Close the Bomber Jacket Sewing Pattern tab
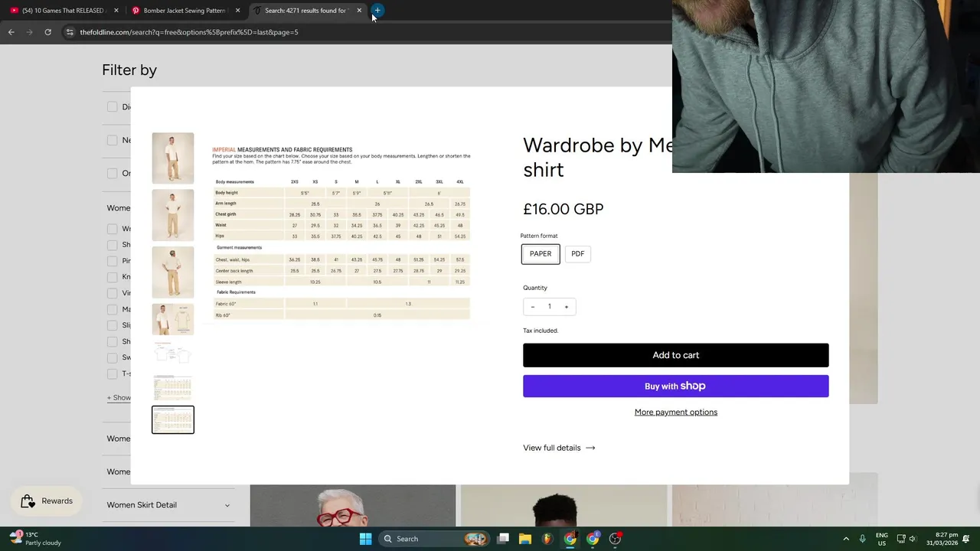Image resolution: width=980 pixels, height=551 pixels. [x=237, y=11]
